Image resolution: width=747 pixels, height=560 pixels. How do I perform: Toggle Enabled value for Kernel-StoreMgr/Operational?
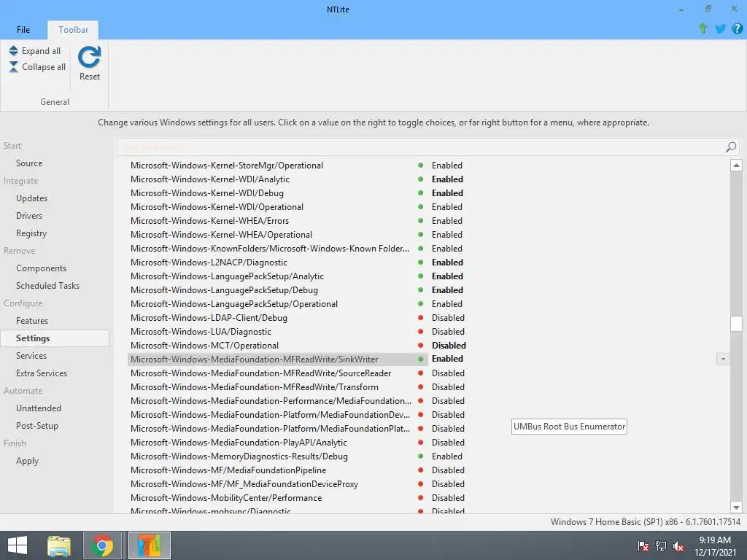click(x=447, y=166)
